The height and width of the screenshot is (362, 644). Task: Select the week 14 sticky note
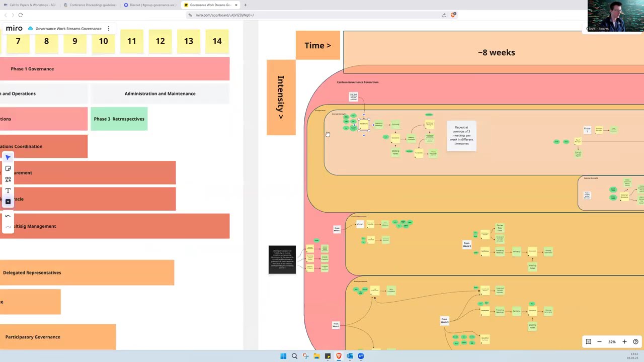click(x=217, y=41)
